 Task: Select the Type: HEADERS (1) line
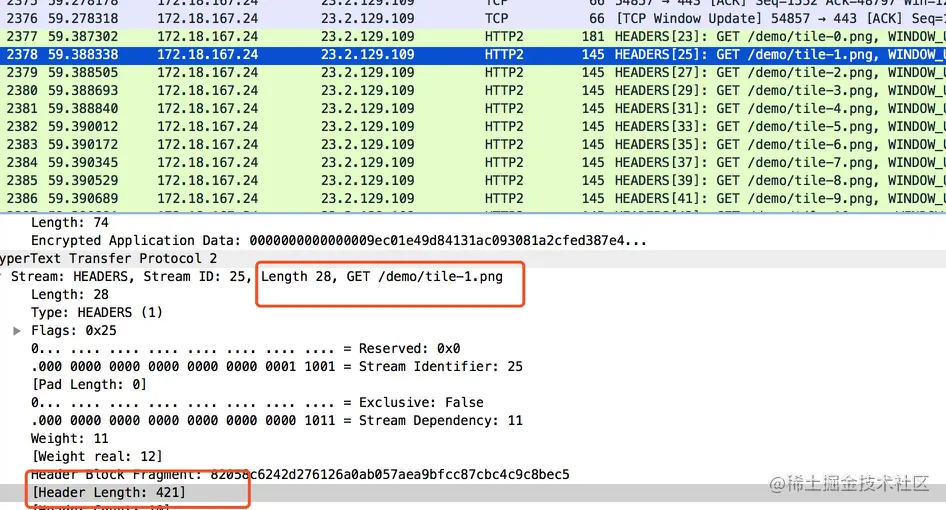point(97,313)
